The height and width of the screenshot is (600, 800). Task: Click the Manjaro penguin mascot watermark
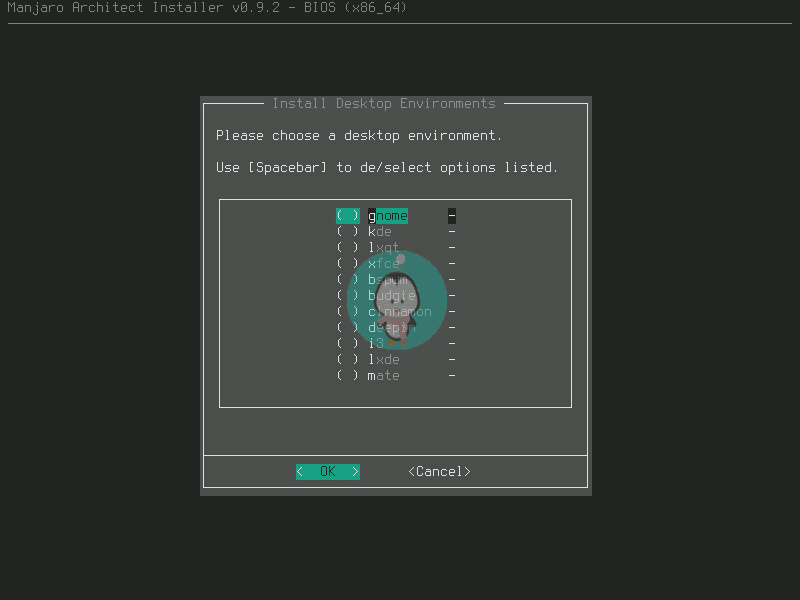(400, 300)
